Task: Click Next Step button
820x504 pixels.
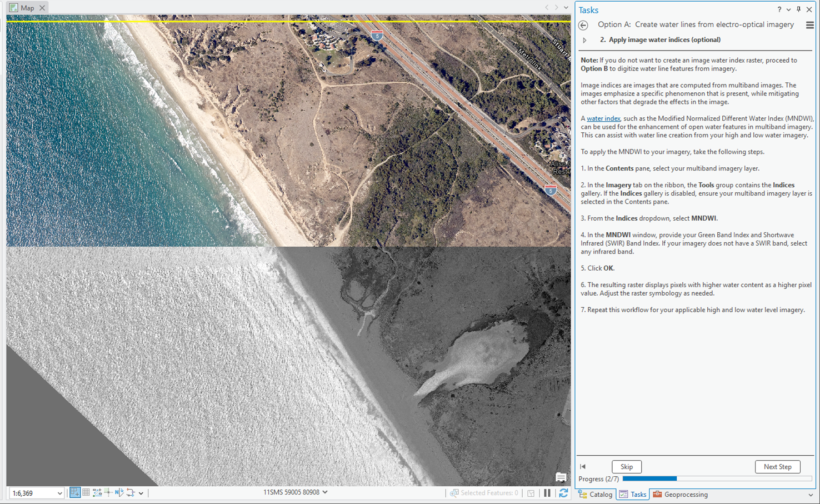Action: [x=777, y=467]
